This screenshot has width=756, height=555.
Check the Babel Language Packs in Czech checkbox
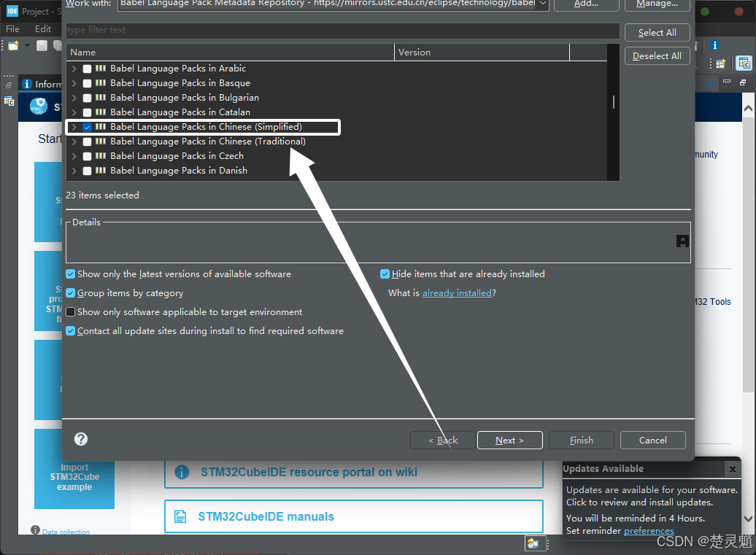point(88,156)
